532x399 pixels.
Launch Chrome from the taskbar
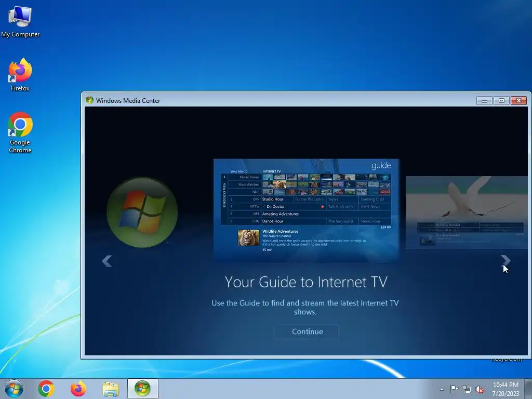click(46, 389)
